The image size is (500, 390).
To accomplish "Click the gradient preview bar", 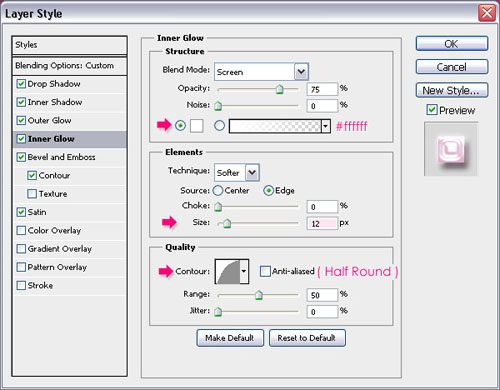I will tap(275, 126).
